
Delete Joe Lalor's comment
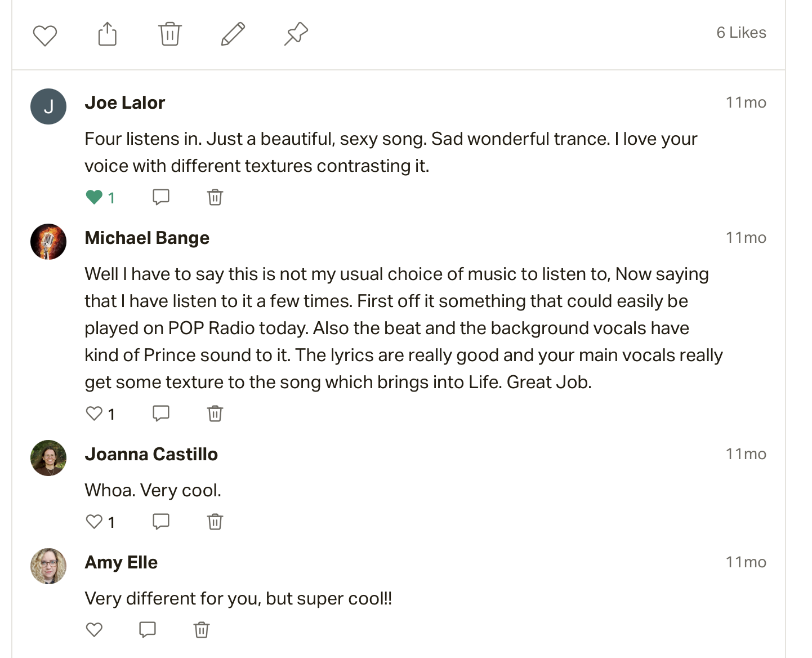click(x=215, y=197)
